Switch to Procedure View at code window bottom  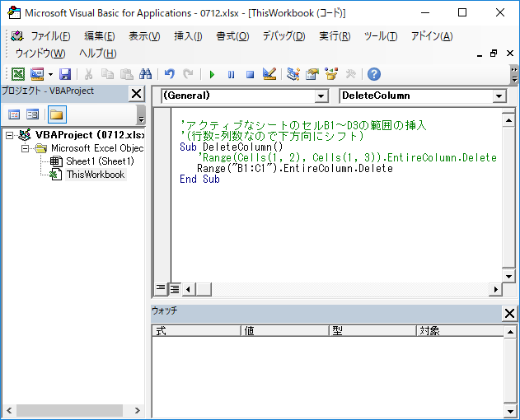(161, 288)
